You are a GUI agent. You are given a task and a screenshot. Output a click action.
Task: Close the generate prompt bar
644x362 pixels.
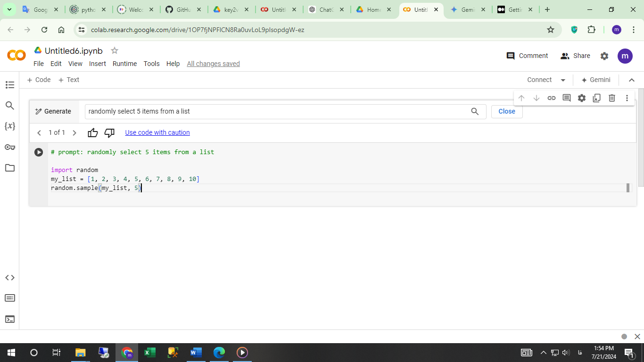point(507,112)
